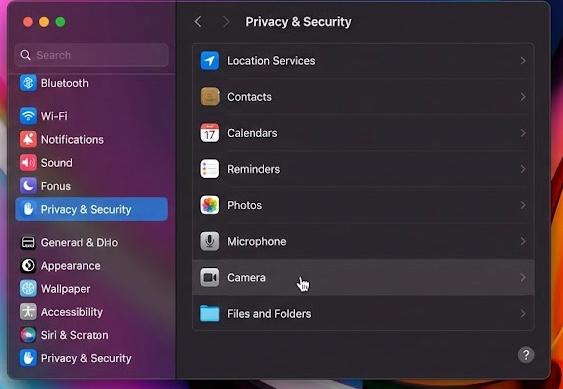Click the Location Services arrow icon
Image resolution: width=563 pixels, height=389 pixels.
pos(210,61)
